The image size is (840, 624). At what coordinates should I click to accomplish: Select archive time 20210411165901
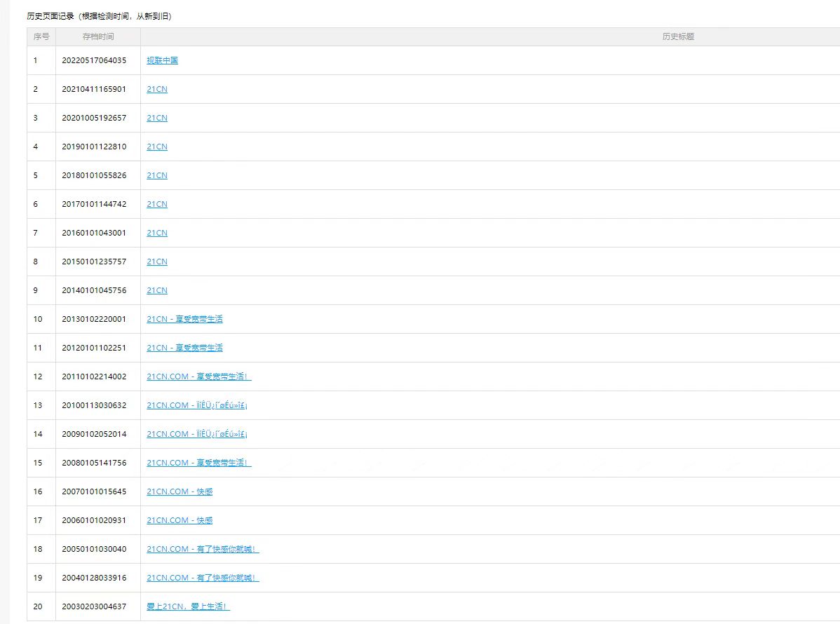pyautogui.click(x=94, y=89)
